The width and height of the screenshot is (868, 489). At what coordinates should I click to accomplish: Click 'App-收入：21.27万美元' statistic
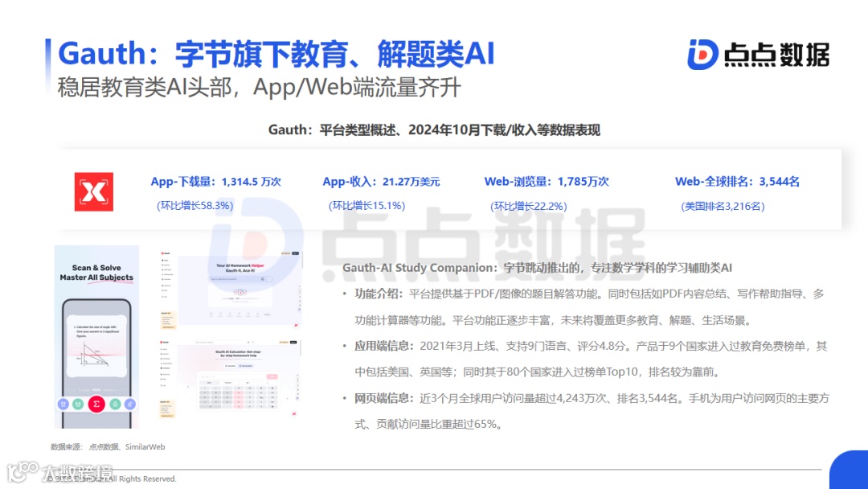[x=381, y=182]
